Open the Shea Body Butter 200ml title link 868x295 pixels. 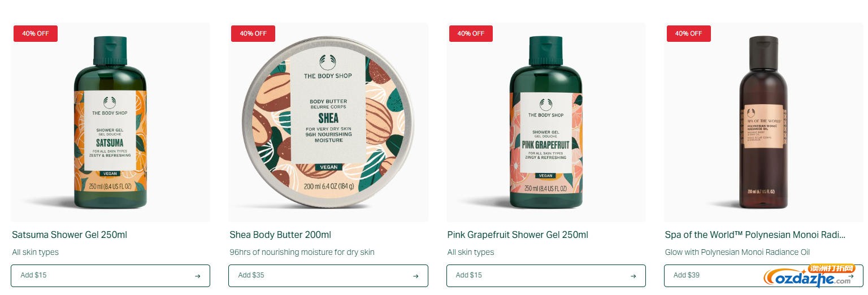[280, 235]
